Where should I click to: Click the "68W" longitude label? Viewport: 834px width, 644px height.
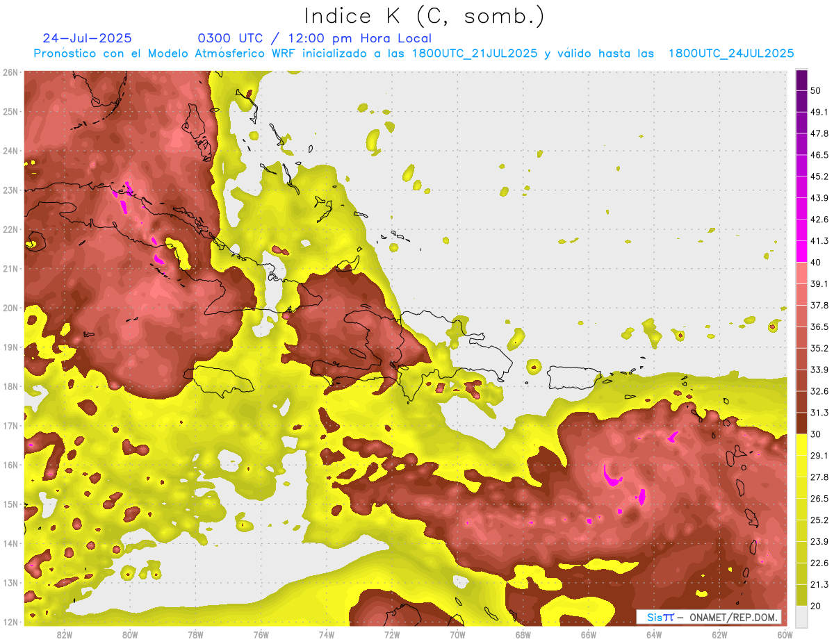(523, 635)
